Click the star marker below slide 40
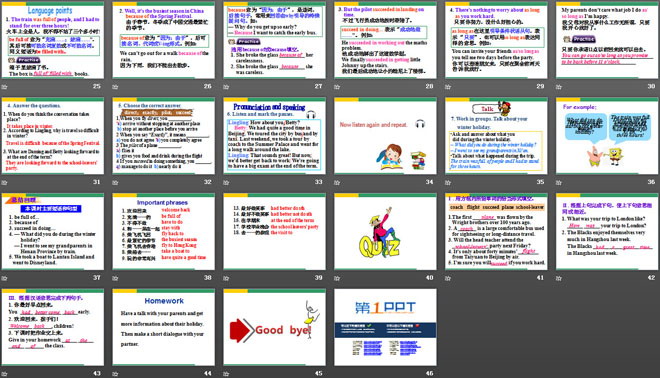 point(337,278)
